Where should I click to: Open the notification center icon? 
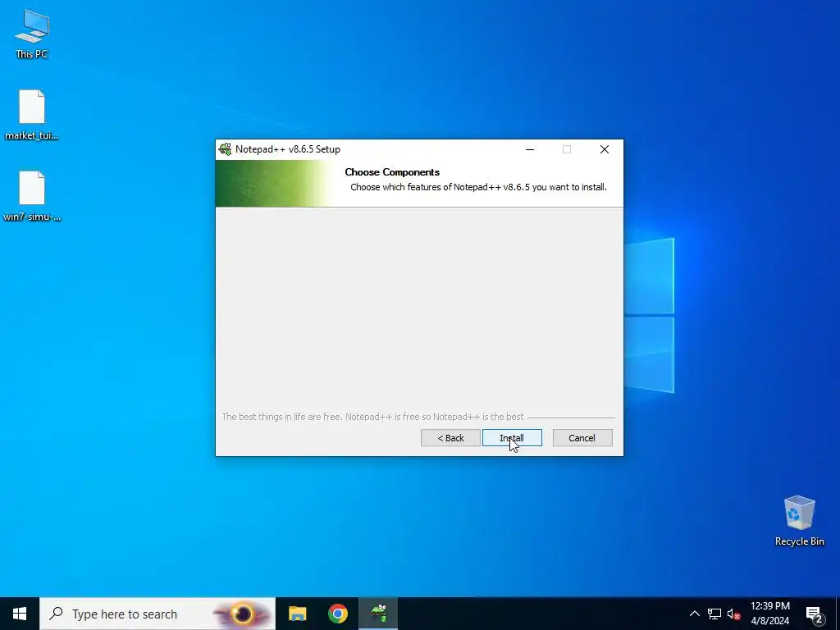pyautogui.click(x=815, y=614)
